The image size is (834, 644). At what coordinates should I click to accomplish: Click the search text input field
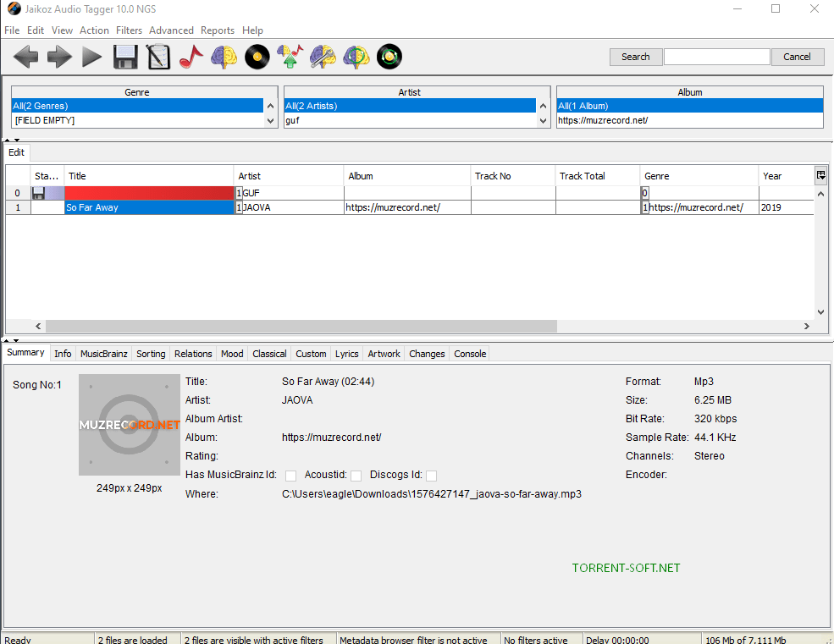(x=716, y=57)
